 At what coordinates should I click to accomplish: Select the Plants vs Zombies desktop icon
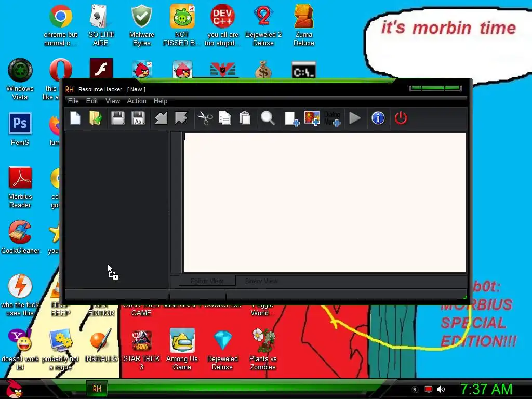pos(263,349)
